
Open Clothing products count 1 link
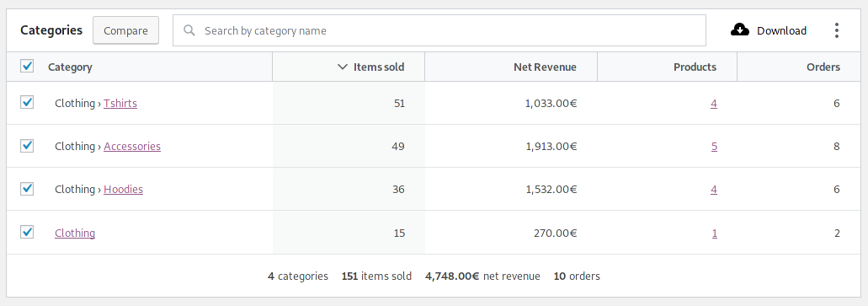pyautogui.click(x=715, y=234)
